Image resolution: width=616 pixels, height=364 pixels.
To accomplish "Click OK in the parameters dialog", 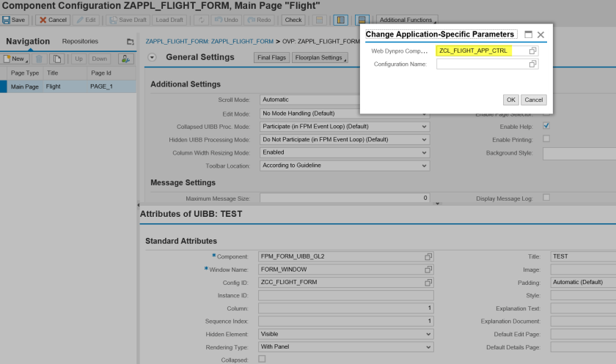I will [510, 100].
